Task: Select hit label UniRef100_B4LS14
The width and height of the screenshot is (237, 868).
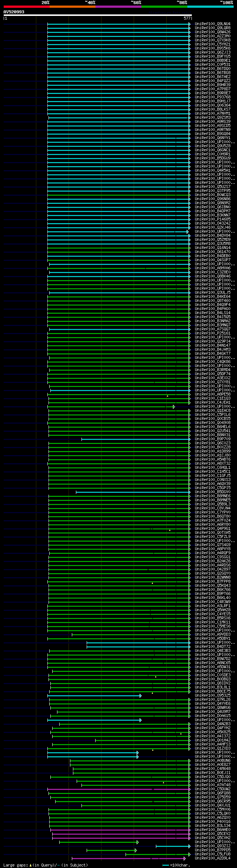Action: click(x=213, y=313)
